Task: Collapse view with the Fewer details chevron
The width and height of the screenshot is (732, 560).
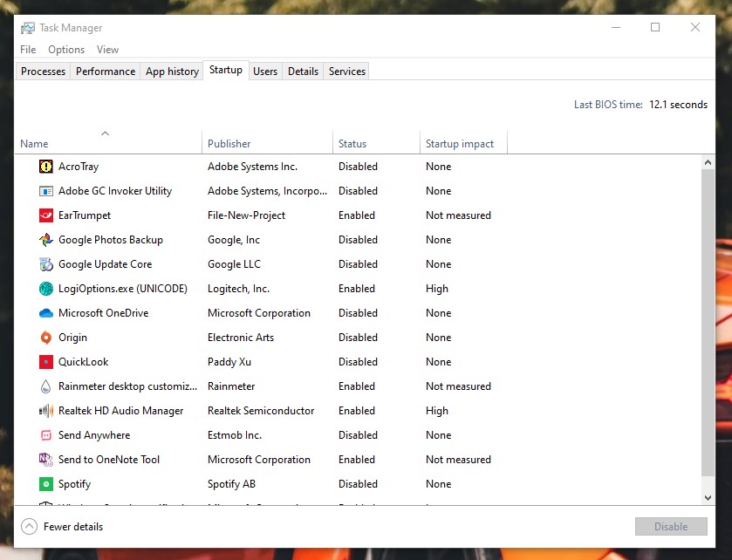Action: tap(29, 526)
